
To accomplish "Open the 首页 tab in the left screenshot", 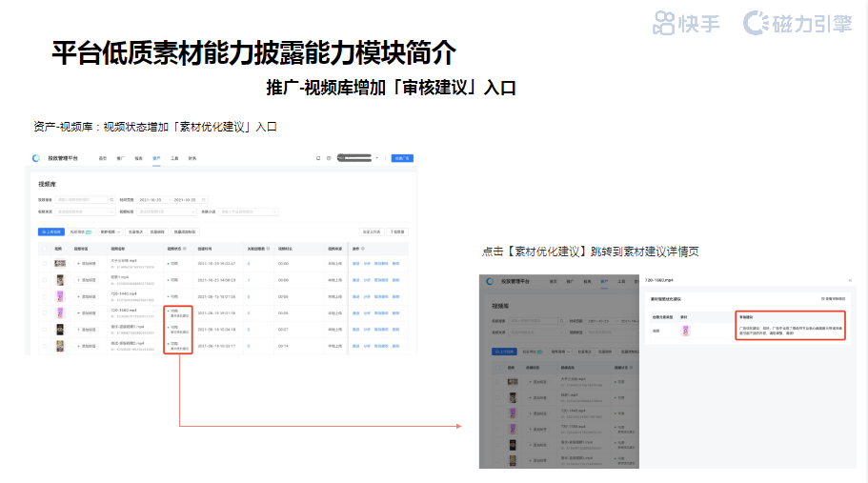I will (x=102, y=158).
